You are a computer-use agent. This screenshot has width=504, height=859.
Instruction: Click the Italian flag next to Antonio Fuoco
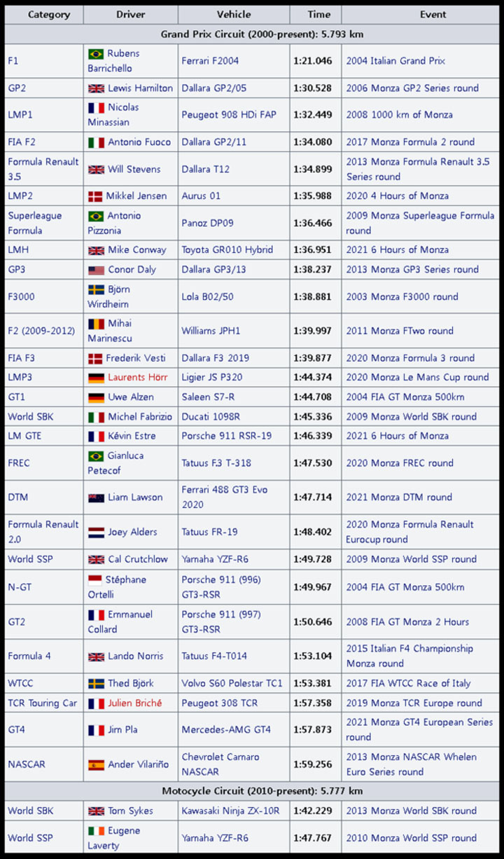point(96,142)
